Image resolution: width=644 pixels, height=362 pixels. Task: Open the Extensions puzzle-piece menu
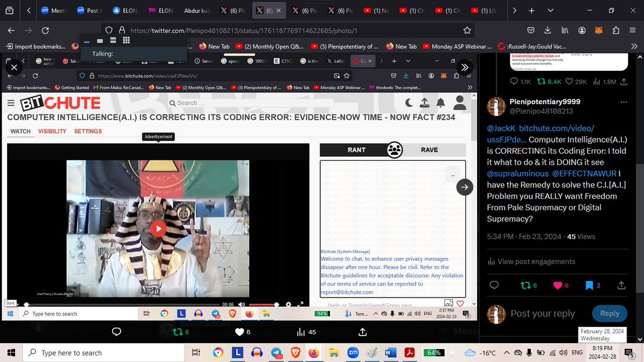click(x=616, y=31)
